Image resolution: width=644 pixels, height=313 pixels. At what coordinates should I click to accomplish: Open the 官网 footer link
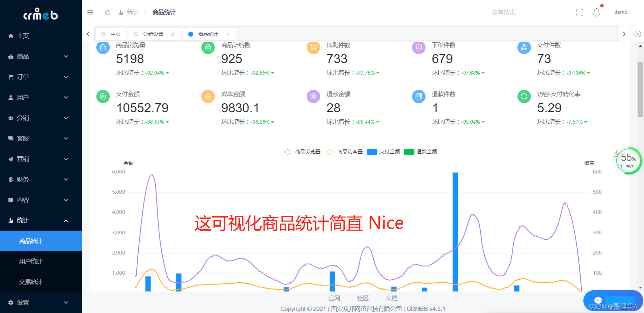[x=334, y=298]
